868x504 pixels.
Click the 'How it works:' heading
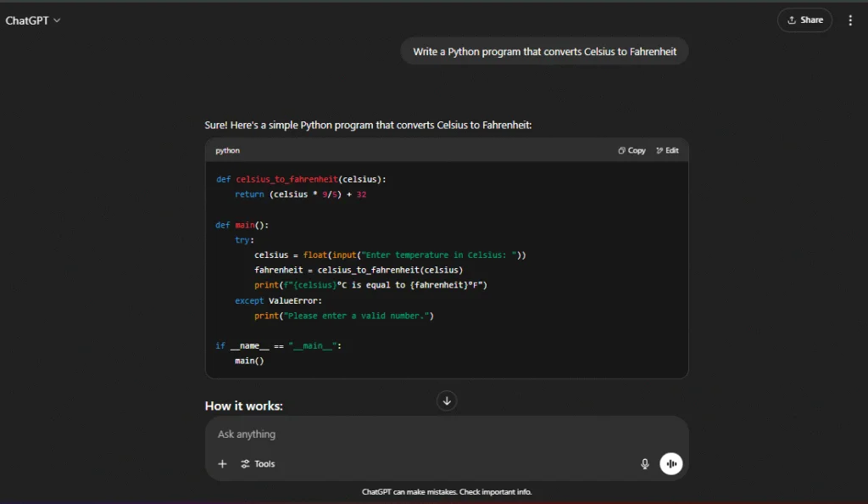243,406
